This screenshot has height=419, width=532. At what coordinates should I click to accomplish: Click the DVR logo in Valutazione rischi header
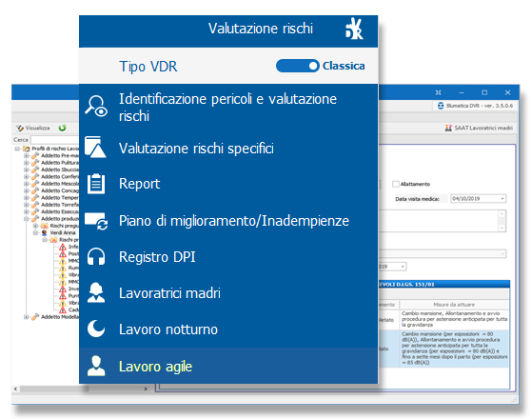click(354, 29)
